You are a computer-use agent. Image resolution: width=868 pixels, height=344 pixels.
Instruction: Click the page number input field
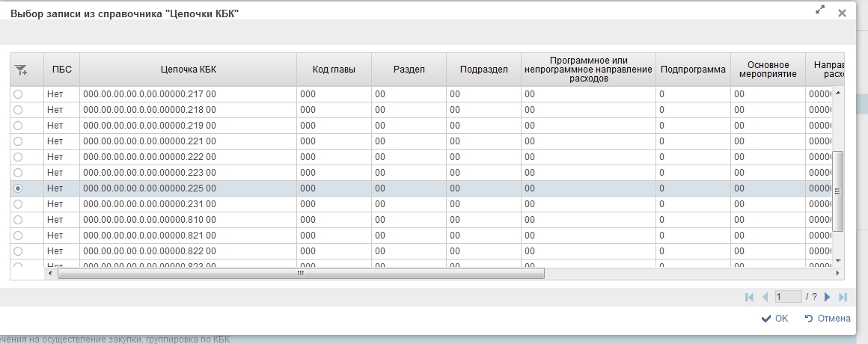pyautogui.click(x=788, y=297)
